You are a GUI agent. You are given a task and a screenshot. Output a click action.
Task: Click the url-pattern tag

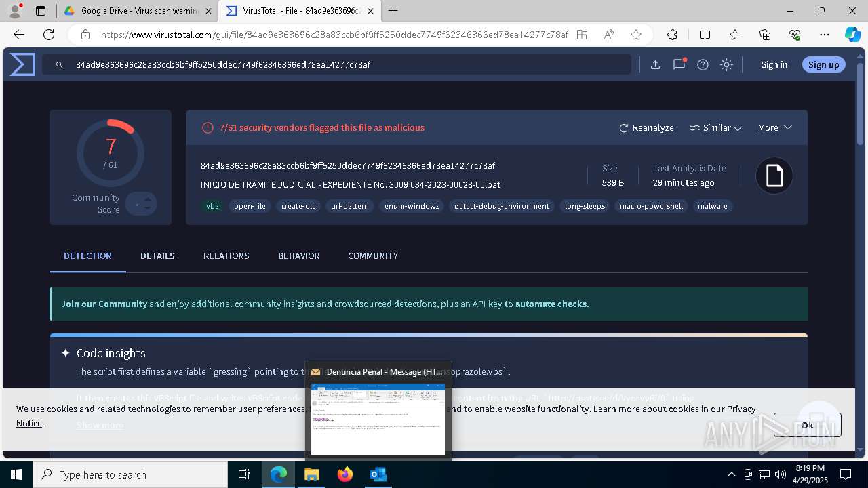[x=350, y=206]
